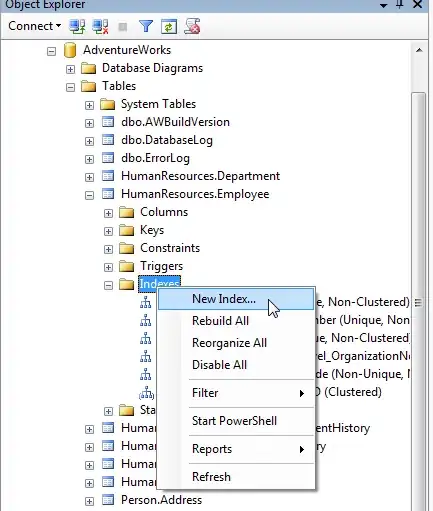Image resolution: width=433 pixels, height=511 pixels.
Task: Expand the dbo.DatabaseLog table
Action: [x=89, y=141]
